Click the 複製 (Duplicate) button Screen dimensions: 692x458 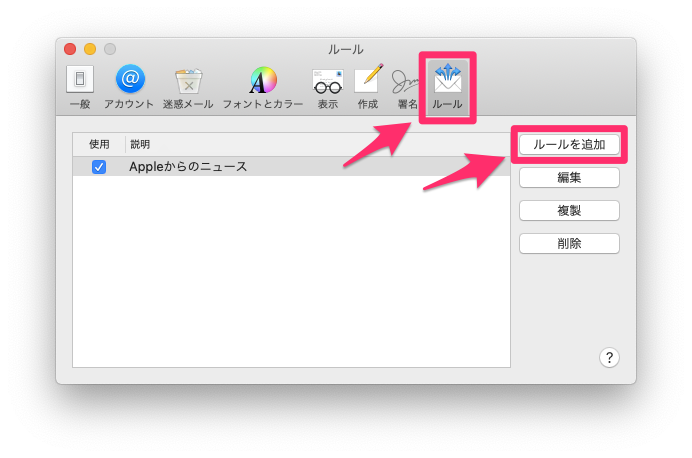click(569, 210)
